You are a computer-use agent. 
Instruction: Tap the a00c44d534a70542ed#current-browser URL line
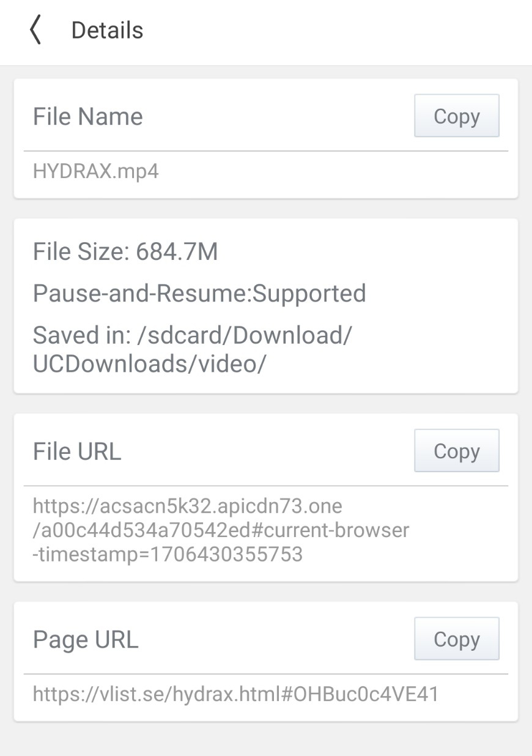tap(221, 530)
